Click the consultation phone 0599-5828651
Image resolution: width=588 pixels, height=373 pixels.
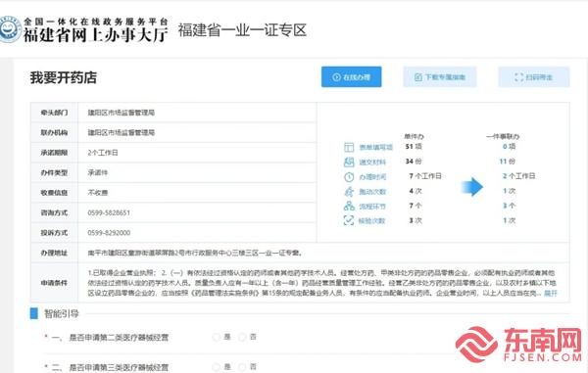coord(109,212)
